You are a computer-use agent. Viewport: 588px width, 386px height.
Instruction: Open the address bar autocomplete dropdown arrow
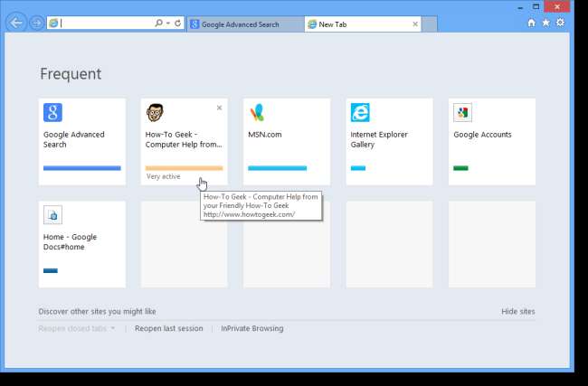click(168, 24)
